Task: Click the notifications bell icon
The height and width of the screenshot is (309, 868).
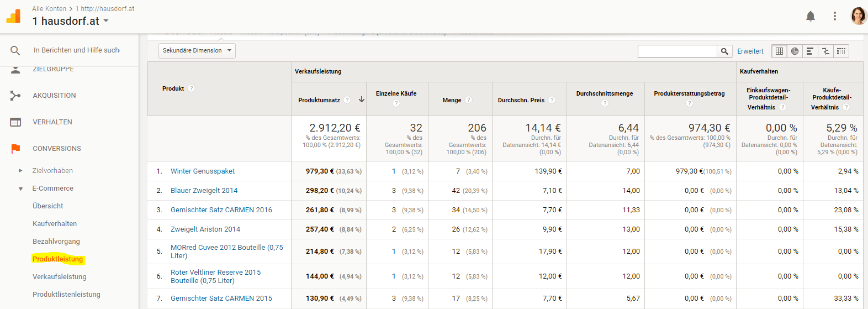Action: click(x=810, y=16)
